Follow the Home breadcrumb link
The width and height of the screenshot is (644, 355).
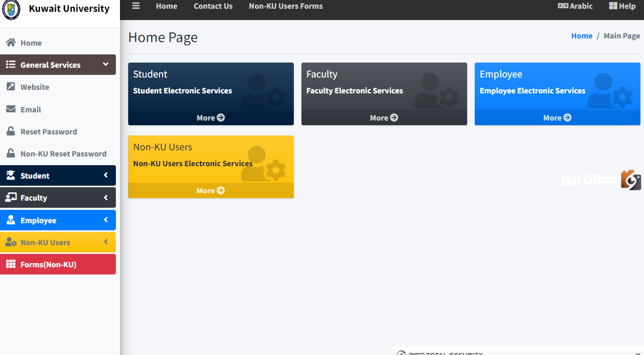click(582, 36)
